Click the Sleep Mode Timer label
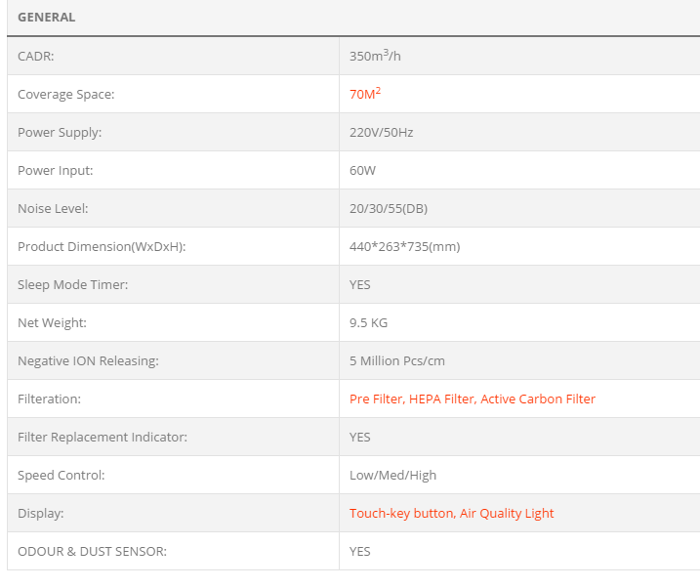 pyautogui.click(x=73, y=284)
